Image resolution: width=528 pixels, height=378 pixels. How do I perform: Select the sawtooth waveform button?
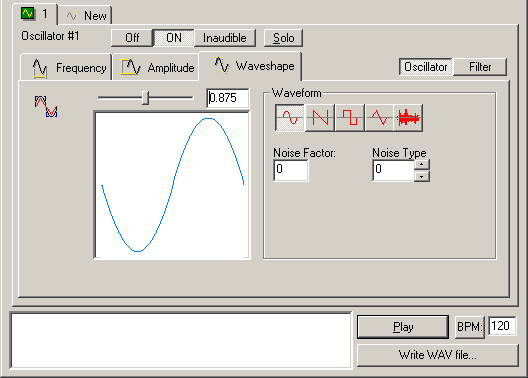point(320,117)
